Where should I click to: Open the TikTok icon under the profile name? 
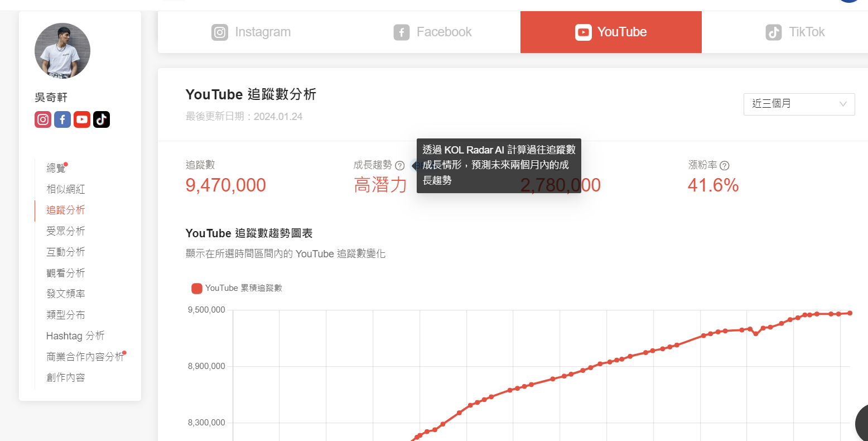(102, 119)
